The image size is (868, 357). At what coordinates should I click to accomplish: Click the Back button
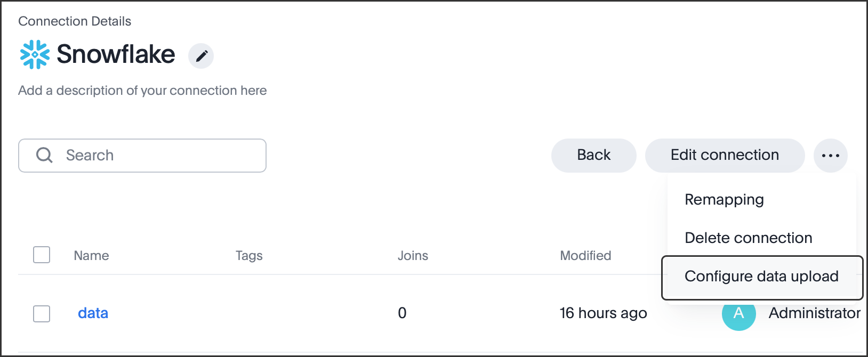[593, 155]
